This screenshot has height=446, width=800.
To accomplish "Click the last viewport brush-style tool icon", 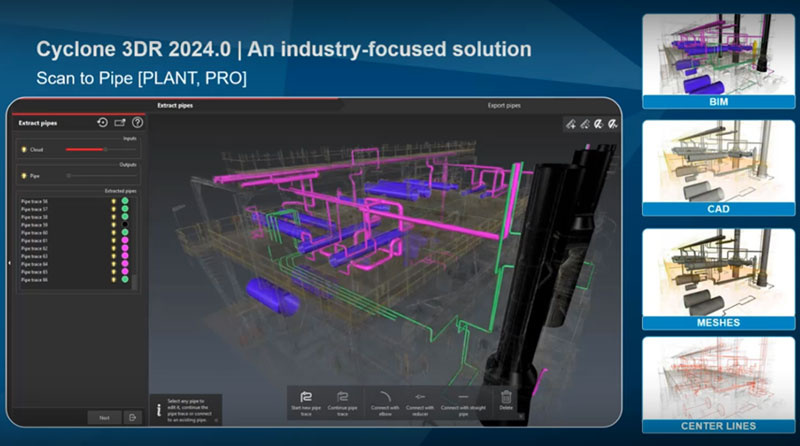I will (x=612, y=124).
